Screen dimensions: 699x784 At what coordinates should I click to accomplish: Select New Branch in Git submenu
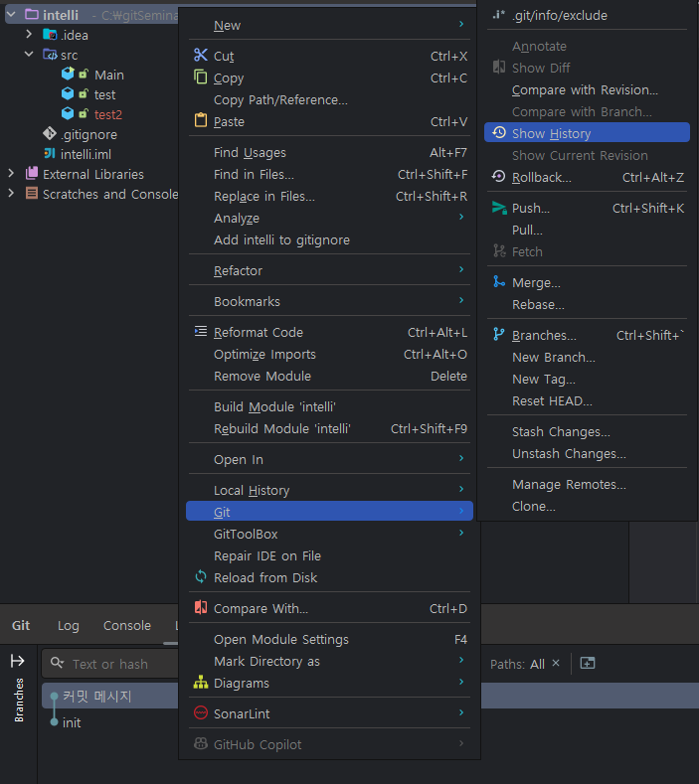click(587, 357)
